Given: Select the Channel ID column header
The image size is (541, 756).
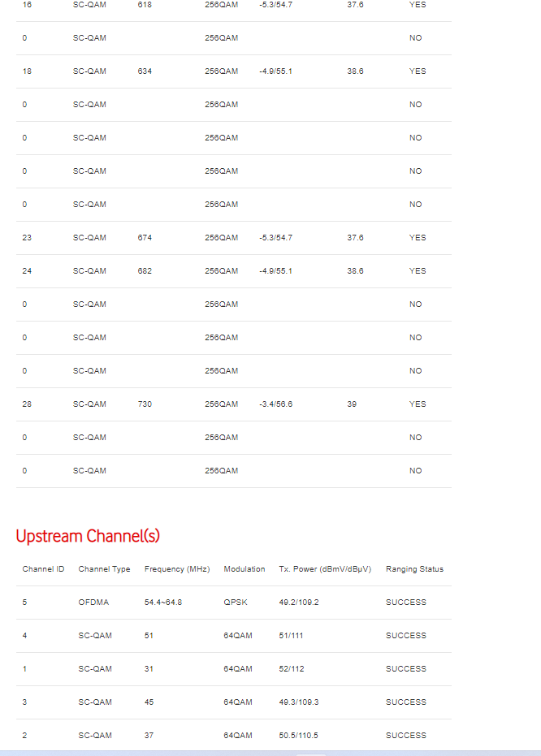Looking at the screenshot, I should [43, 569].
